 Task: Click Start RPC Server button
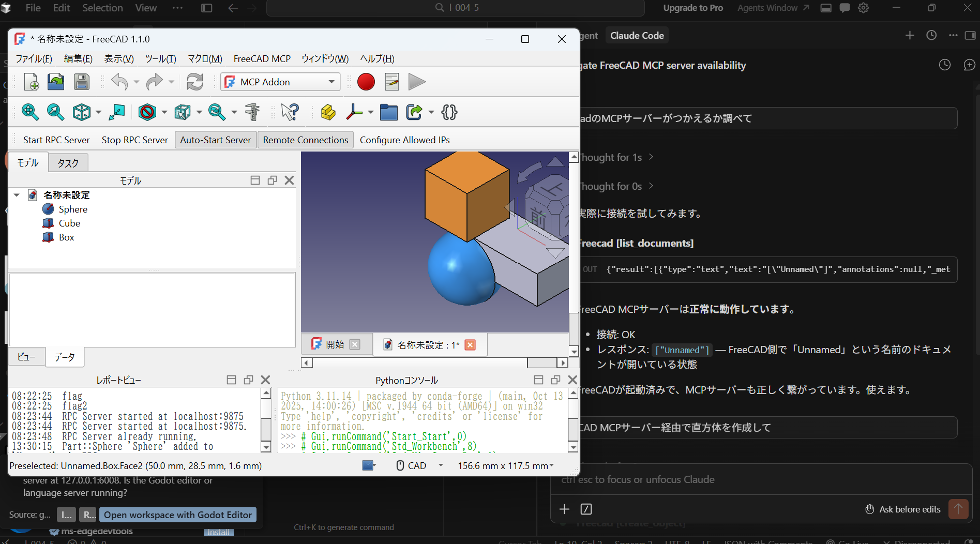pyautogui.click(x=56, y=140)
